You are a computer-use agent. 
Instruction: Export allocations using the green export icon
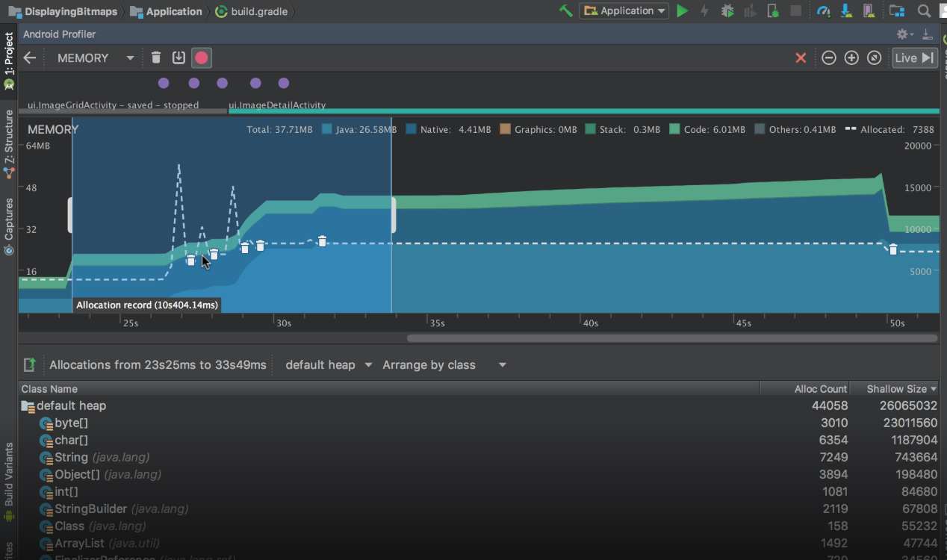[x=30, y=364]
